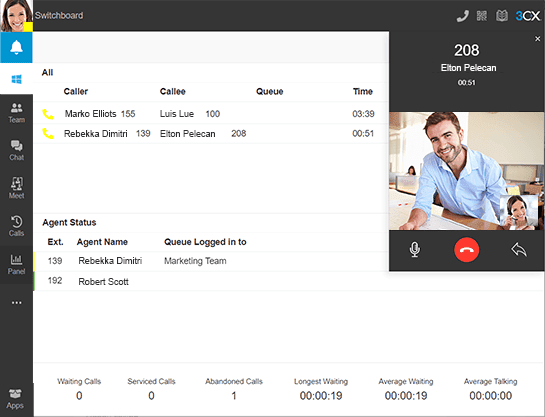The width and height of the screenshot is (545, 417).
Task: Open the Panel section in the sidebar
Action: 16,264
